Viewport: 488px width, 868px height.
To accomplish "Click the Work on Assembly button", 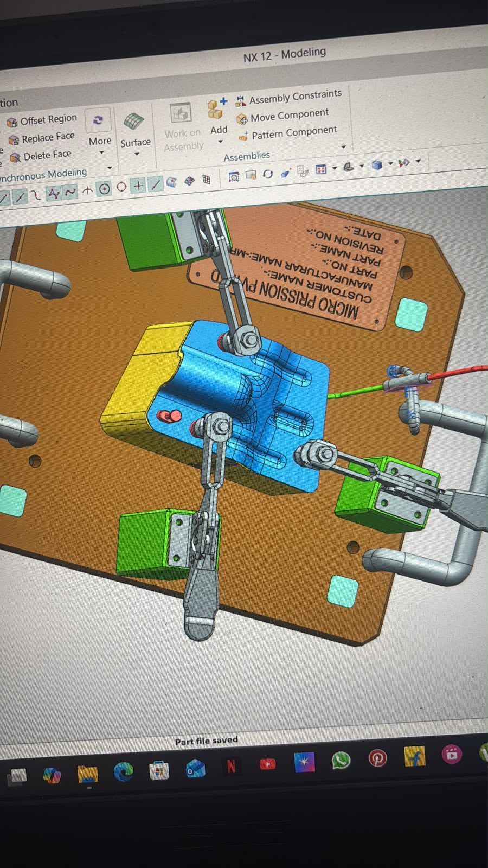I will point(183,127).
